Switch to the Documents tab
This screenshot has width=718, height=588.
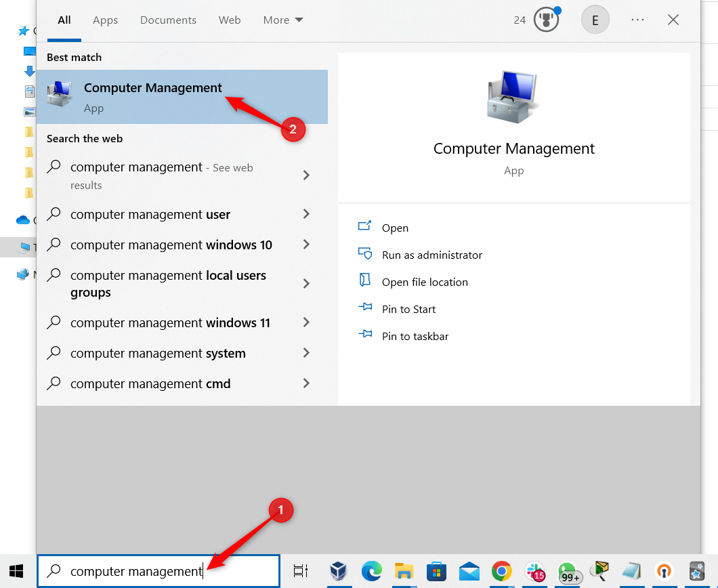[x=168, y=20]
